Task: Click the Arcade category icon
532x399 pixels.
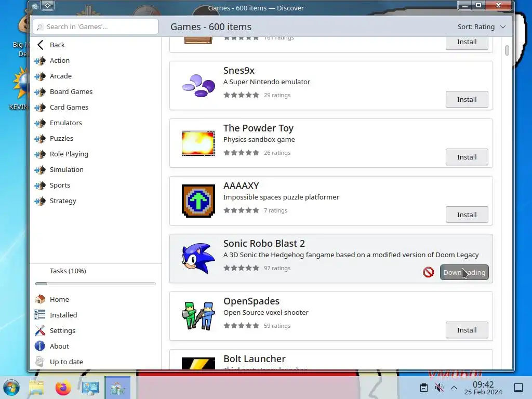Action: [x=40, y=76]
